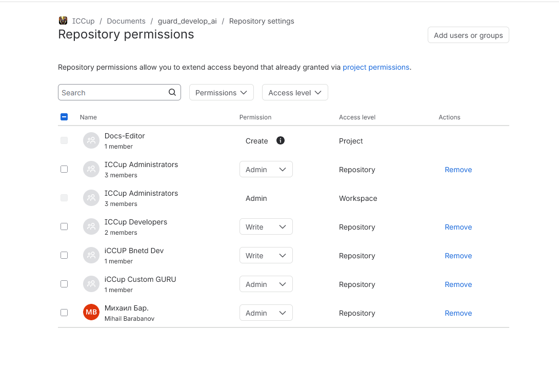Click Add users or groups button
Screen dimensions: 559x392
[x=468, y=35]
